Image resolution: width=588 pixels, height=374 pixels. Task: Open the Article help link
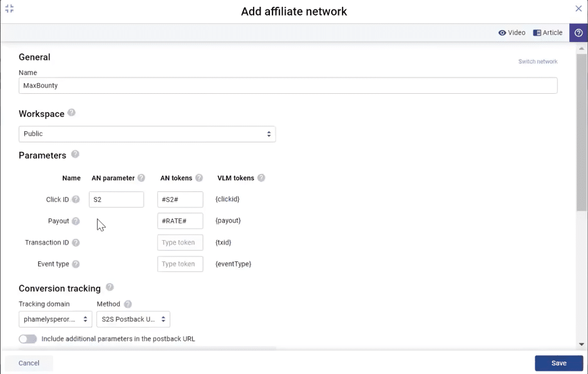click(548, 33)
